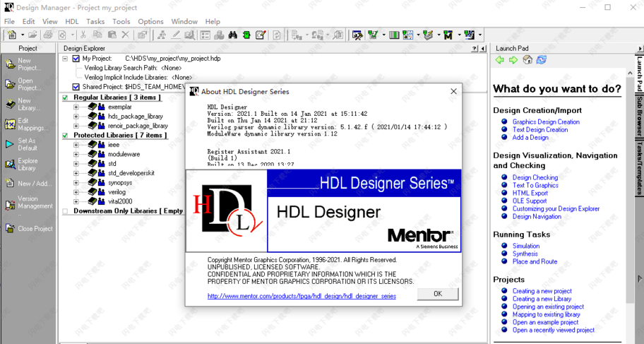Click Close Project in the sidebar
Screen dimensions: 644x344
(x=28, y=229)
